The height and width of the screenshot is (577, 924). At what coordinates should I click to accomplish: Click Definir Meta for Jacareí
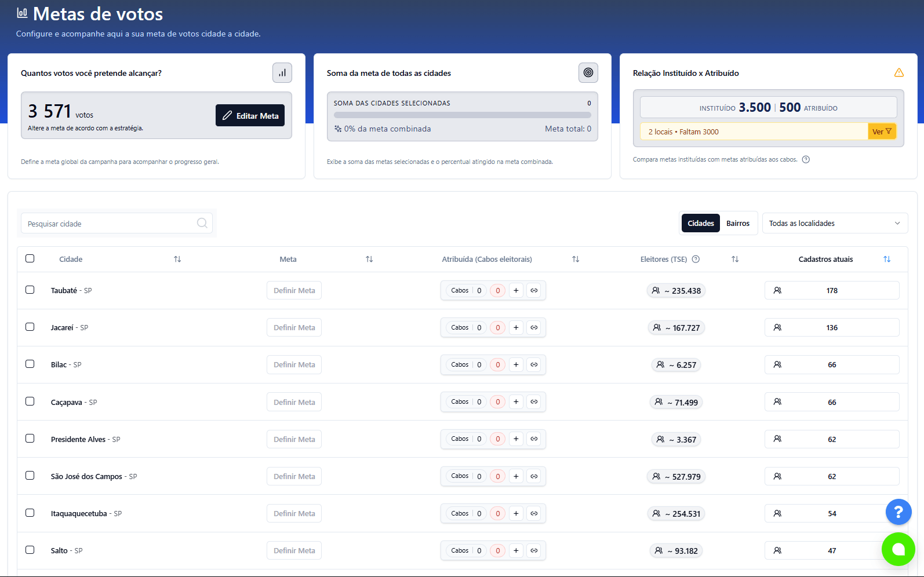294,327
